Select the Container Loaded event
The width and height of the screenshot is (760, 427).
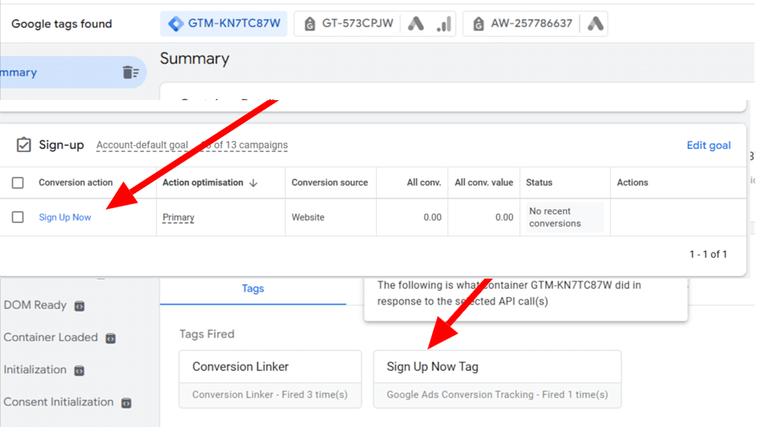coord(50,337)
